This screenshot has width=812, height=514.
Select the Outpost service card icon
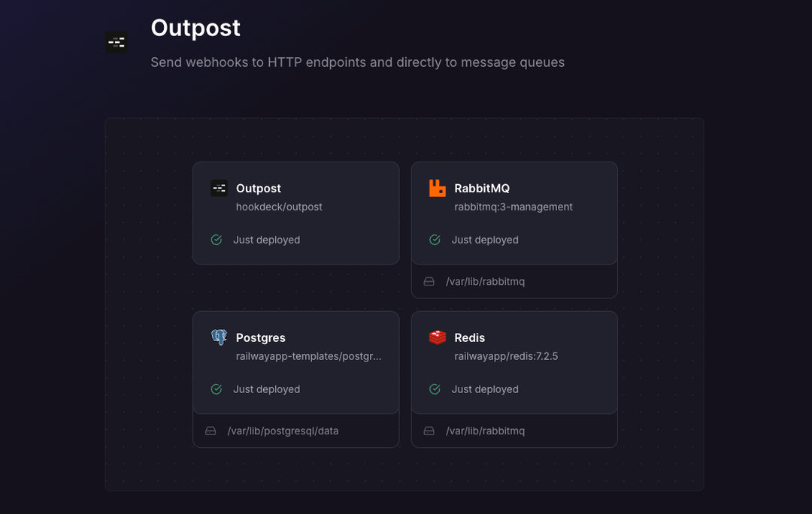tap(219, 188)
